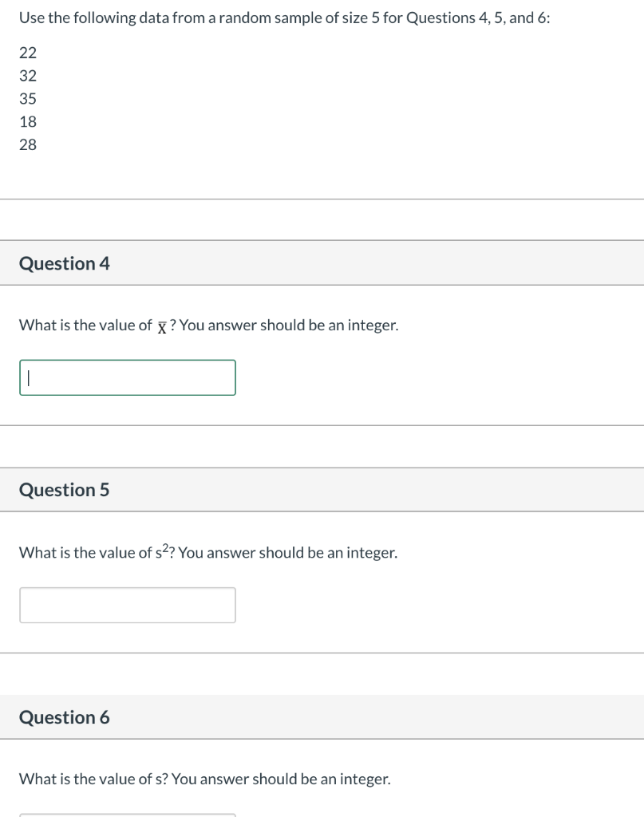Click the Question 5 answer input field
This screenshot has height=817, width=644.
(x=128, y=605)
